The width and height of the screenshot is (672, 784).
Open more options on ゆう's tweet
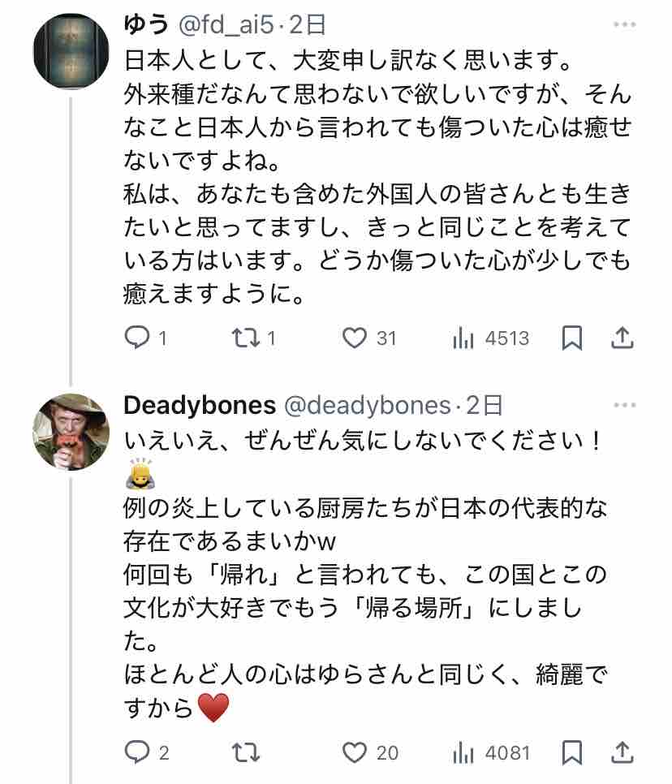pyautogui.click(x=624, y=25)
